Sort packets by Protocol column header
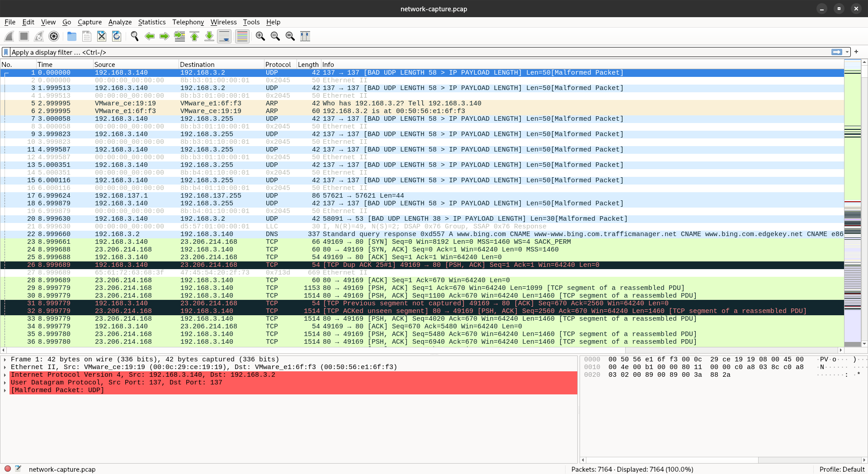 coord(278,65)
